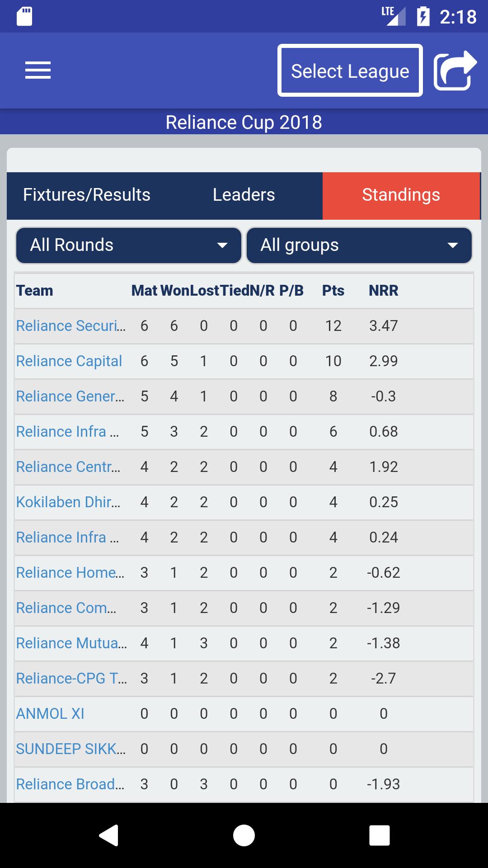Tap the SD card status icon
This screenshot has width=488, height=868.
24,17
